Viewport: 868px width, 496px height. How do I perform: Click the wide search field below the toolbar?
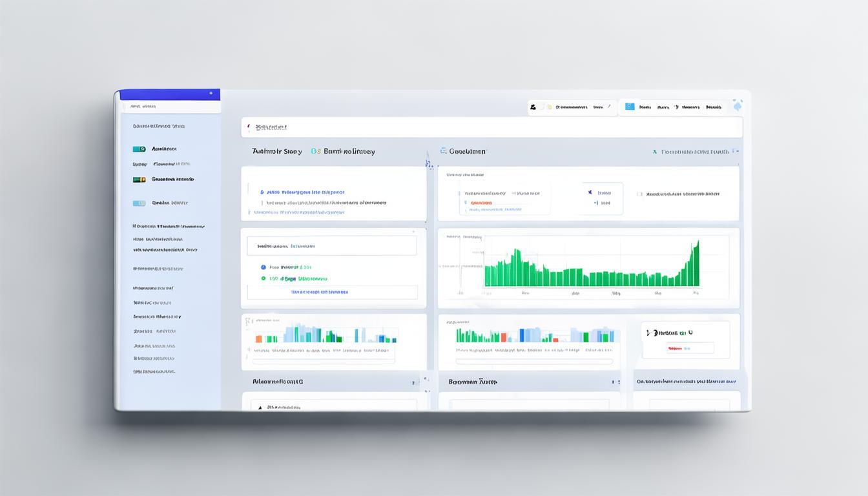(x=491, y=128)
